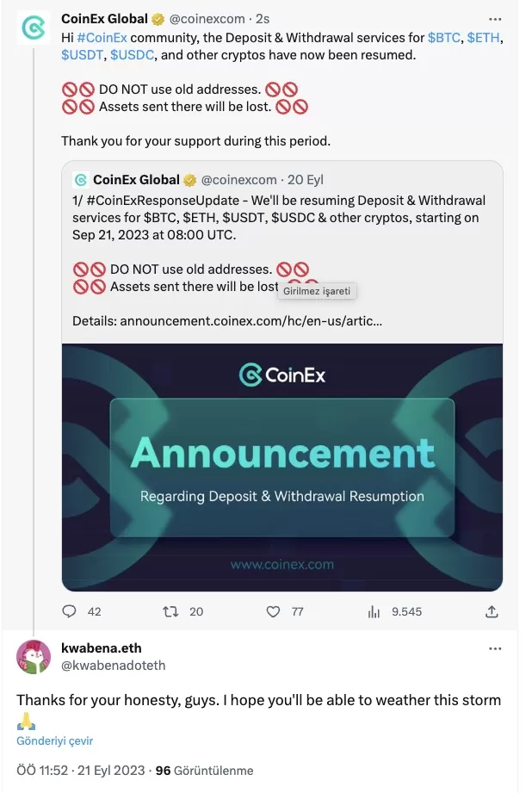Click the share upload icon
Viewport: 532px width, 793px height.
click(492, 611)
